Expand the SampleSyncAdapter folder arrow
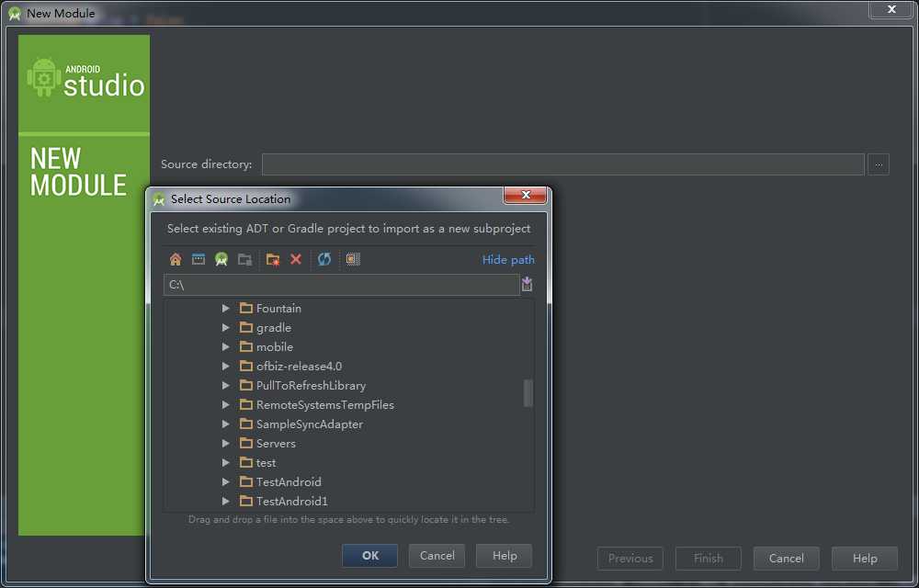The height and width of the screenshot is (588, 919). (x=226, y=424)
